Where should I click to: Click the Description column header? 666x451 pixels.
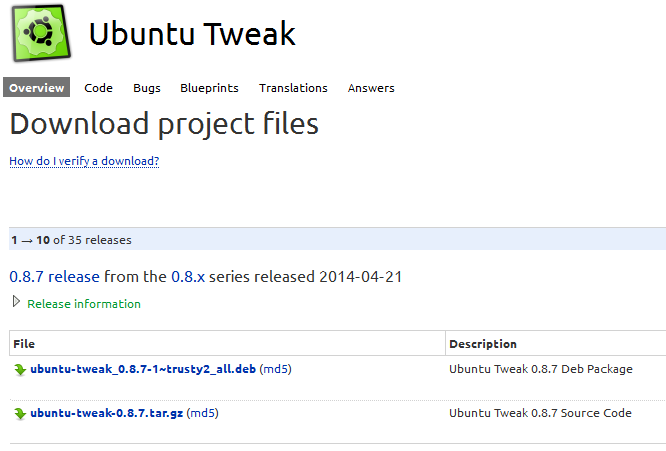click(483, 344)
